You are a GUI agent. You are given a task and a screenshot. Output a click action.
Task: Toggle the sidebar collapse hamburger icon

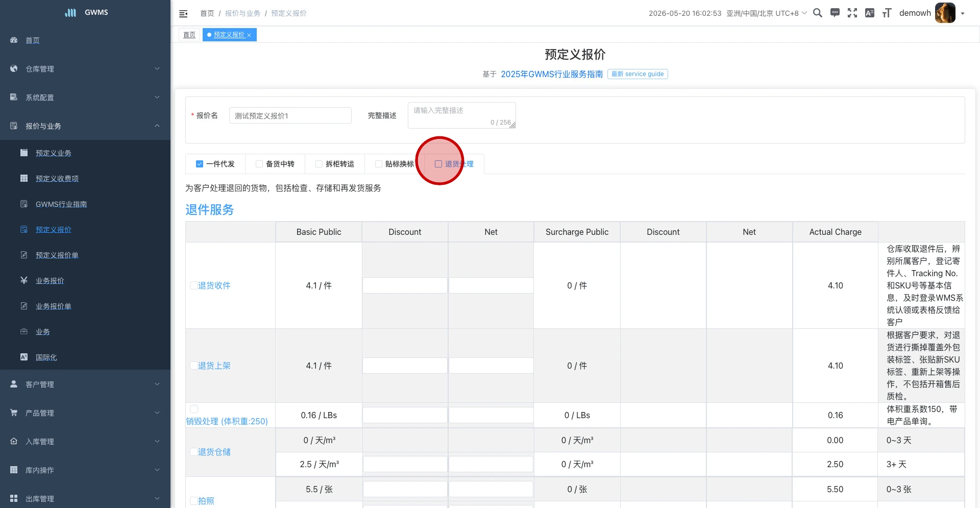point(183,14)
